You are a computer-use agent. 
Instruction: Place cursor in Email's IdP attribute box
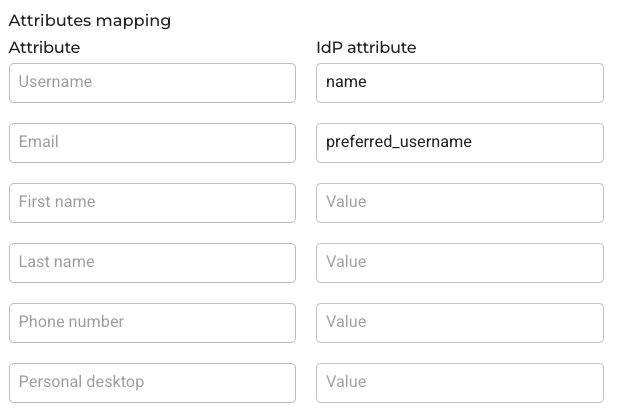460,143
